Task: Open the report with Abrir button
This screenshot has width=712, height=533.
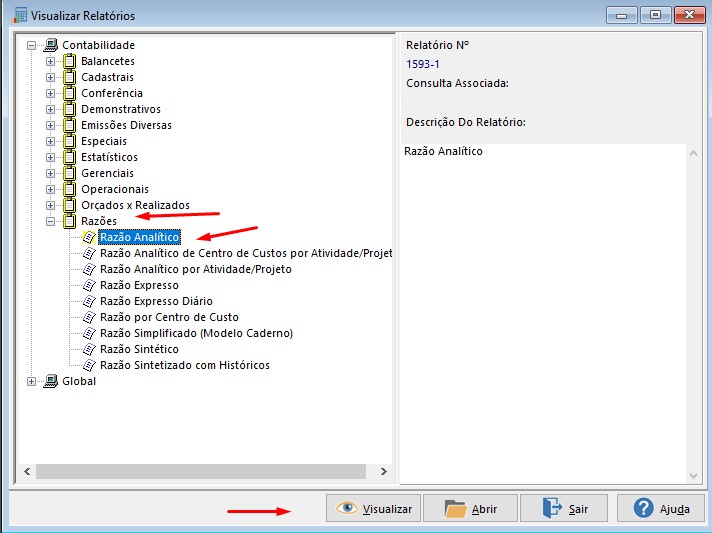Action: [x=470, y=508]
